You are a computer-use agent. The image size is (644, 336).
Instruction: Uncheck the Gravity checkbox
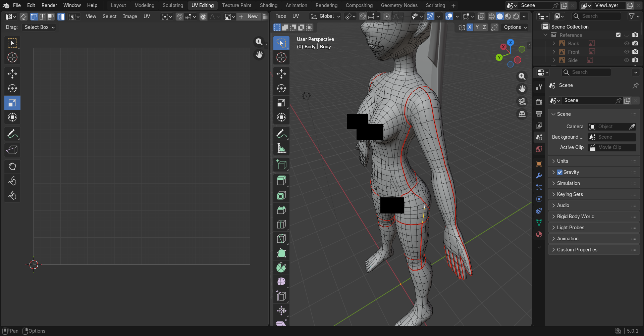560,172
